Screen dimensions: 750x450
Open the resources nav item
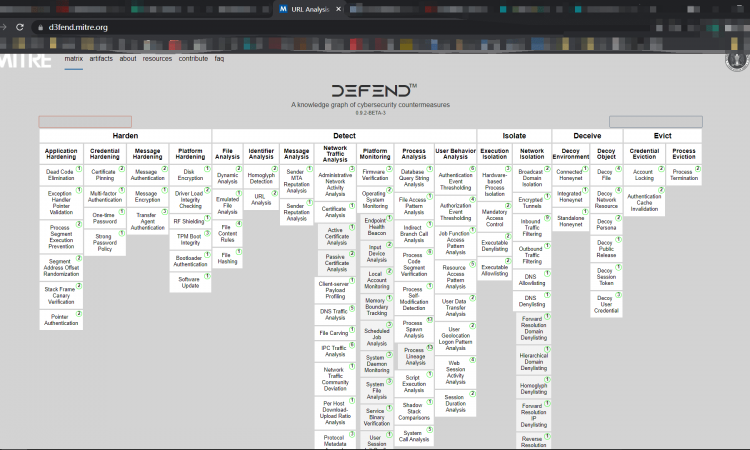tap(157, 58)
